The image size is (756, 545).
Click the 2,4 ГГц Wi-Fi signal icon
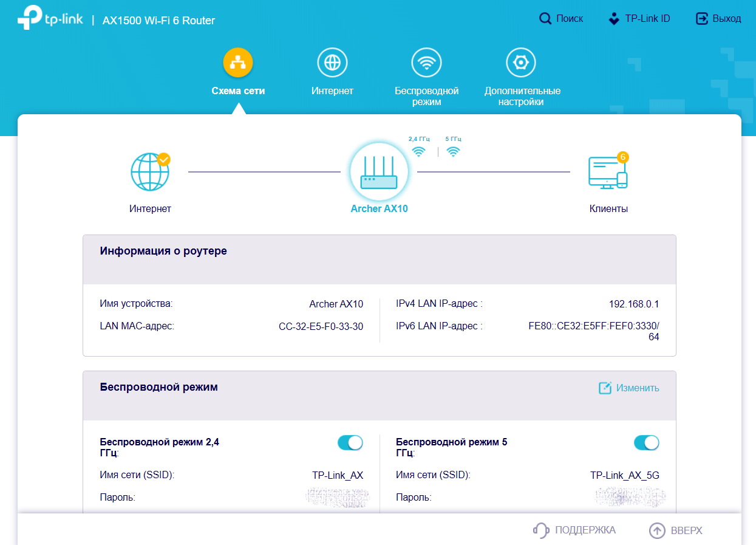pos(418,152)
